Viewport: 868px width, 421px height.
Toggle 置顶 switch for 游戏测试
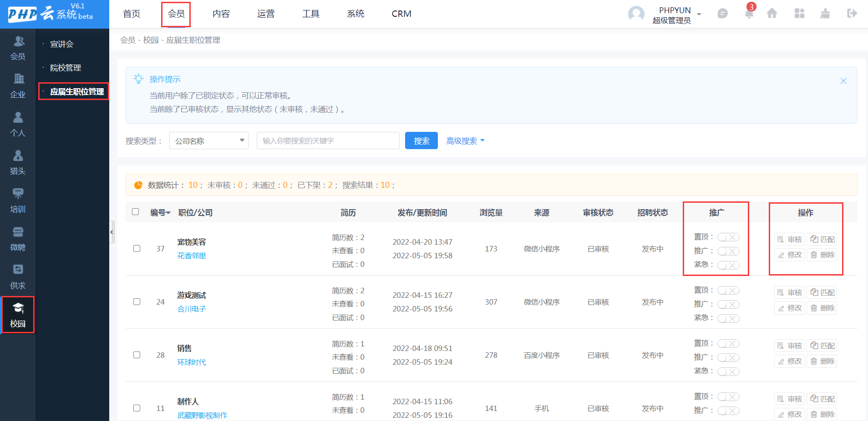pyautogui.click(x=728, y=291)
